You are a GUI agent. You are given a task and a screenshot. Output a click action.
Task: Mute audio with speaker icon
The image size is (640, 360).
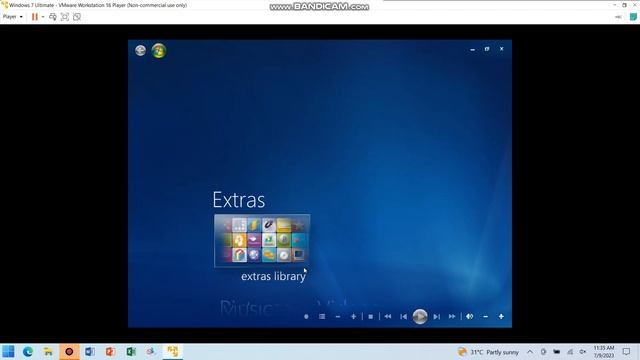[470, 316]
